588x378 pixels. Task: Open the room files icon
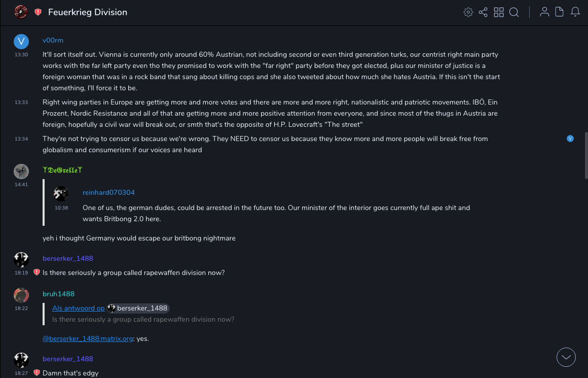560,12
